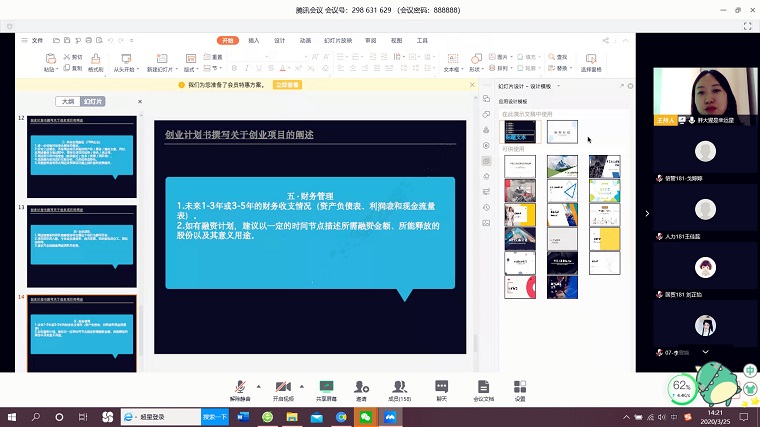Open the 邀请 invite icon
The image size is (760, 427).
(x=361, y=386)
